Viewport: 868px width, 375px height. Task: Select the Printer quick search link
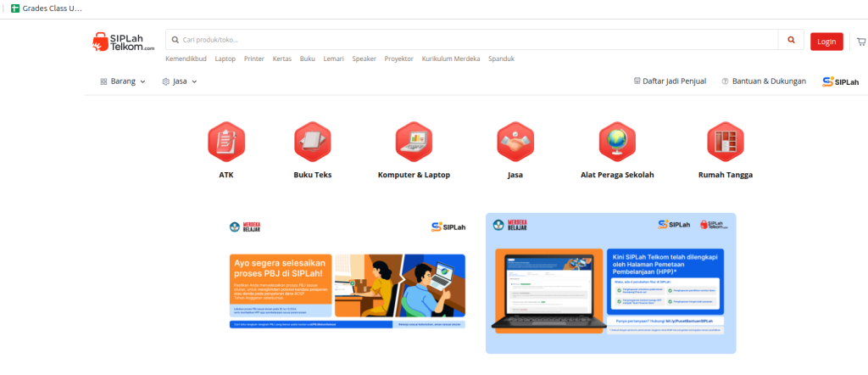(x=254, y=59)
